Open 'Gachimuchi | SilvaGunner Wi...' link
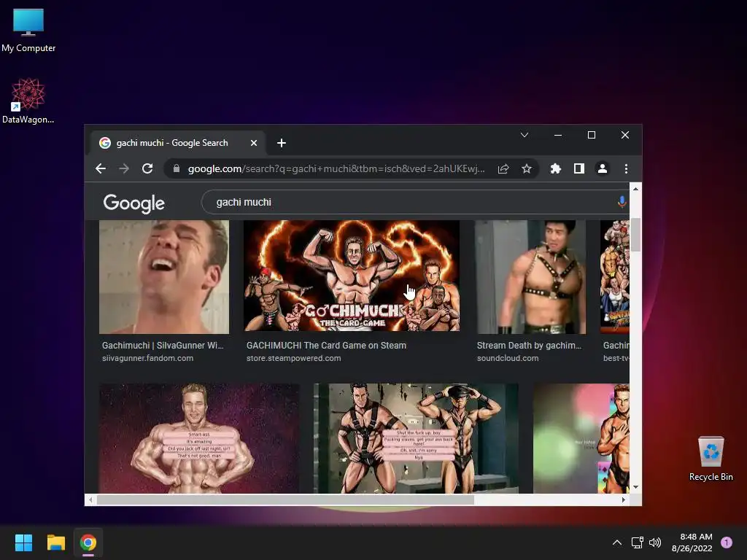Screen dimensions: 747x560 pos(163,345)
